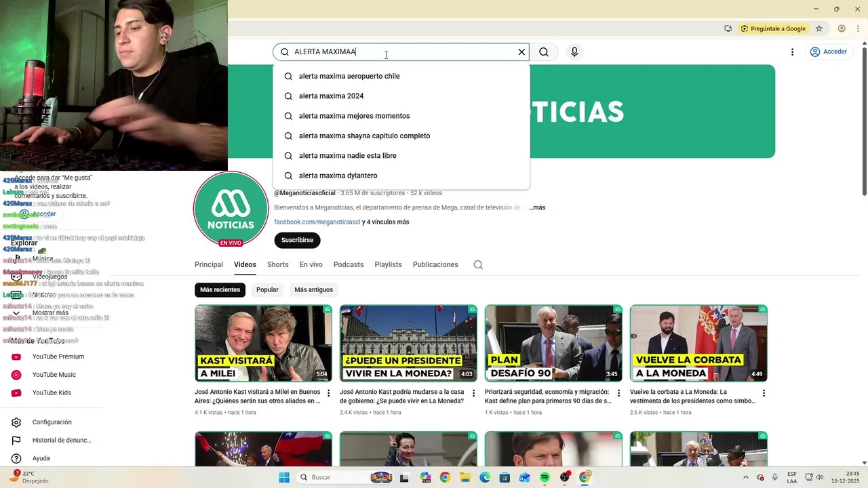This screenshot has width=868, height=488.
Task: Show hidden system tray icons chevron
Action: tap(746, 477)
